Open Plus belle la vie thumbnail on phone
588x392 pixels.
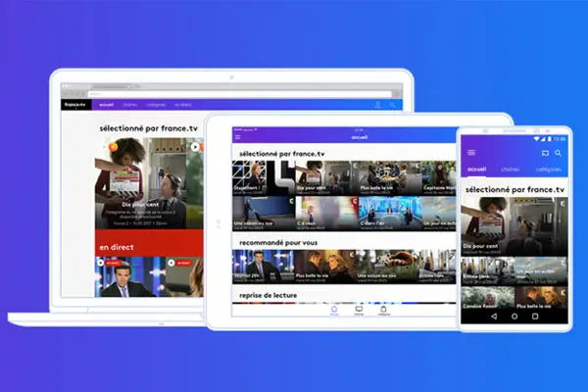[541, 298]
